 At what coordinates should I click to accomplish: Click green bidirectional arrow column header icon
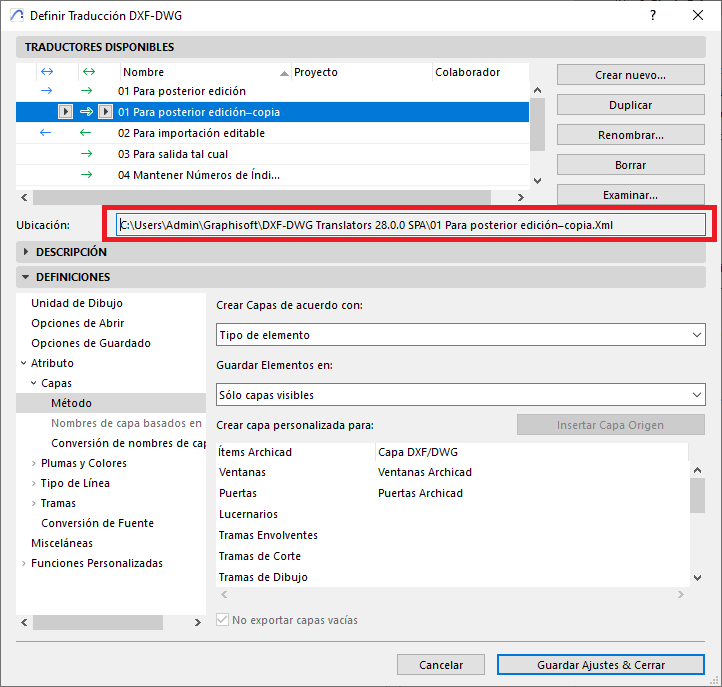[87, 72]
